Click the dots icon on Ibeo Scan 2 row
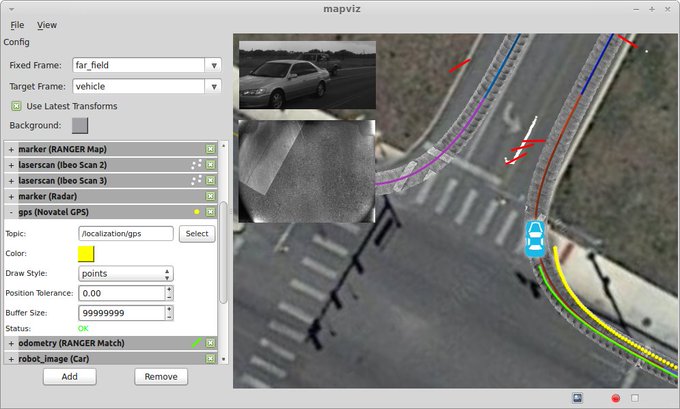The height and width of the screenshot is (409, 680). click(195, 164)
